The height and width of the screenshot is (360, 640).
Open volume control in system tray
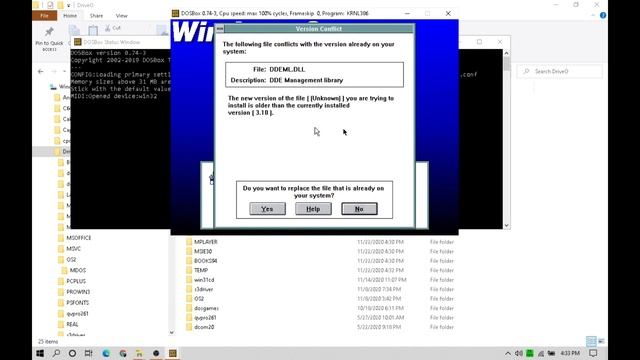pos(518,353)
